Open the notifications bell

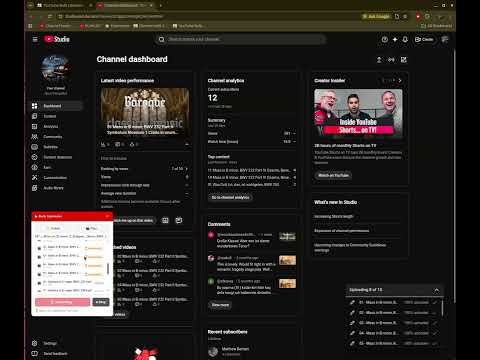(x=405, y=39)
